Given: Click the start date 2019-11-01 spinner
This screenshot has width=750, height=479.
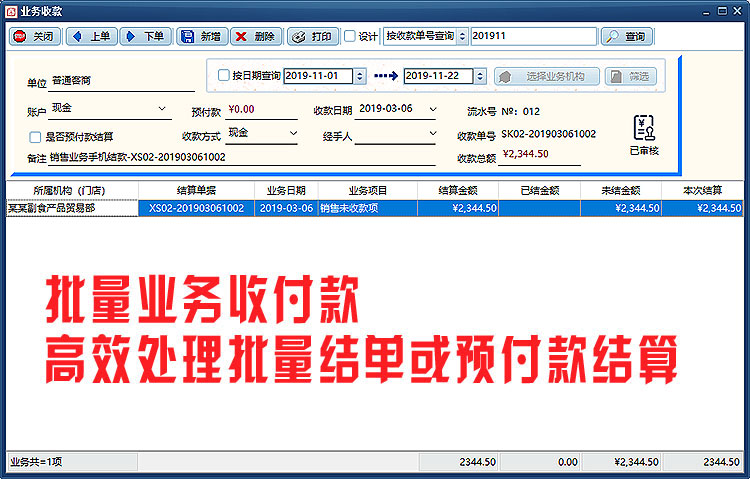Looking at the screenshot, I should tap(360, 76).
